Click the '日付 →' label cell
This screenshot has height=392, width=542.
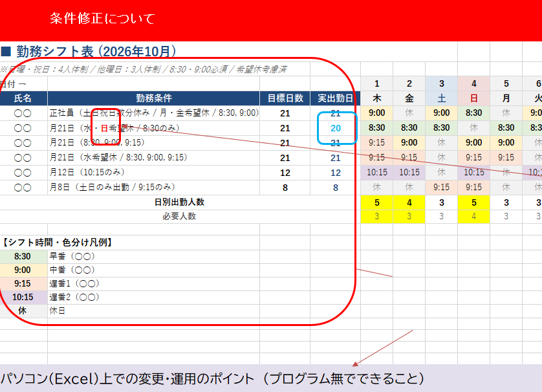coord(23,83)
